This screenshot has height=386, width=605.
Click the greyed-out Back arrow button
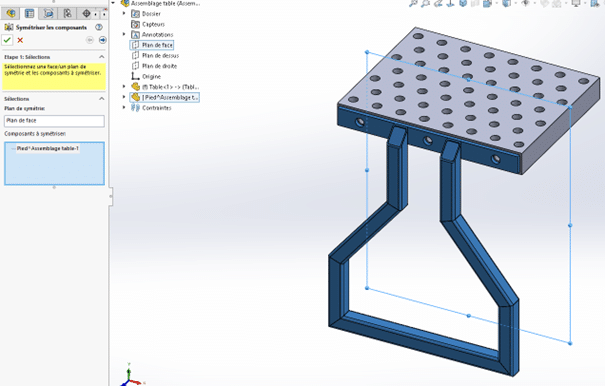click(x=90, y=40)
